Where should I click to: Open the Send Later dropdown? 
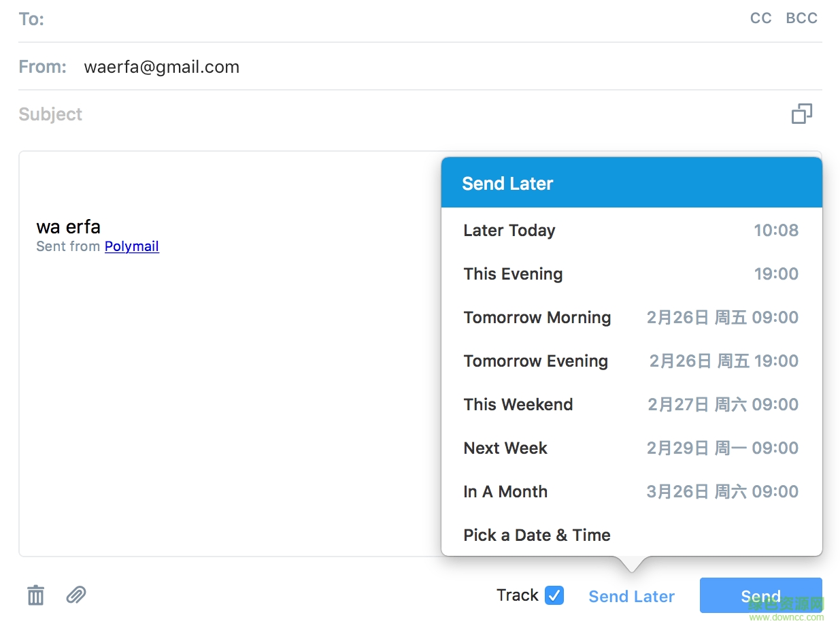pos(631,597)
